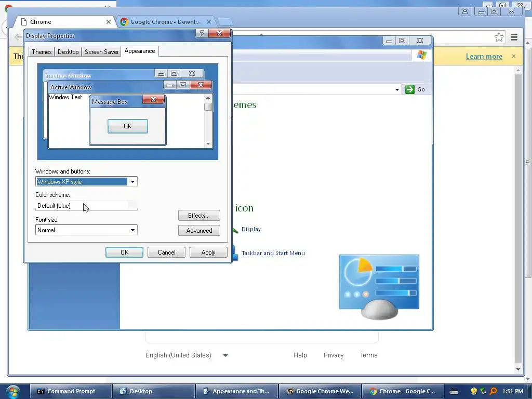
Task: Expand the Font size dropdown
Action: pos(132,230)
